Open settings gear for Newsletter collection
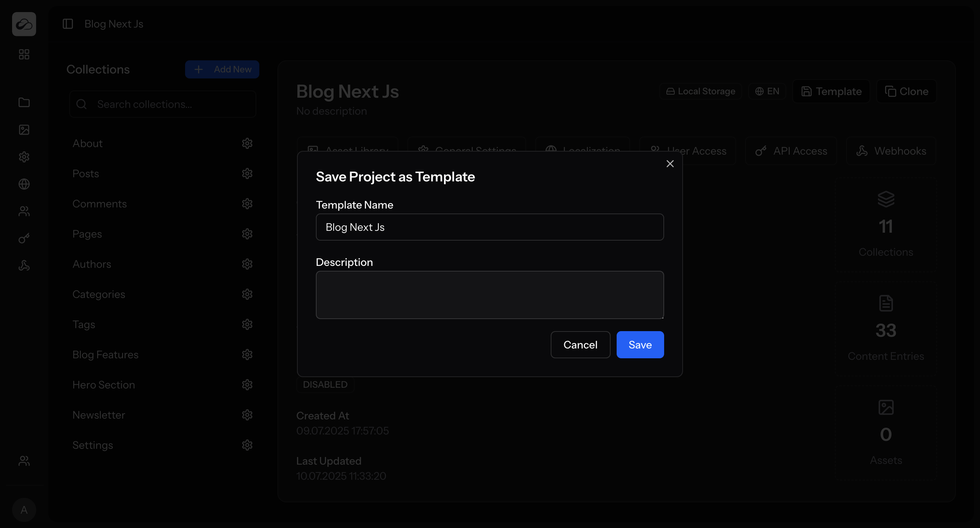Viewport: 980px width, 528px height. (x=247, y=415)
